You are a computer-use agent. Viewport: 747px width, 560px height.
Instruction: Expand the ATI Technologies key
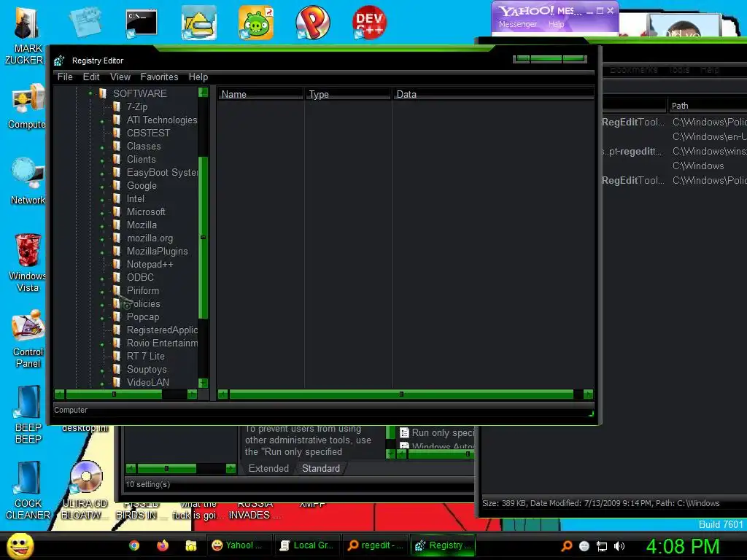(102, 122)
